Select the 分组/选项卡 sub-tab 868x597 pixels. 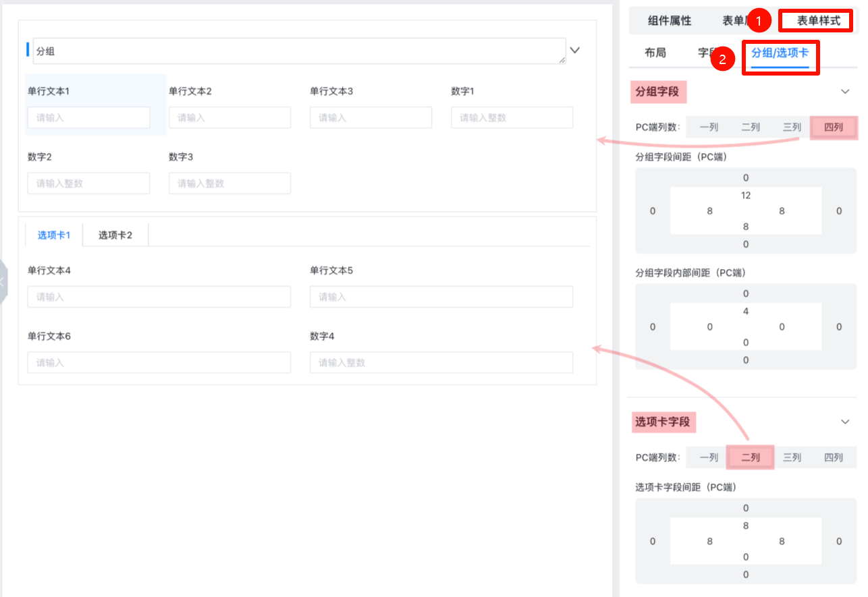pyautogui.click(x=780, y=53)
